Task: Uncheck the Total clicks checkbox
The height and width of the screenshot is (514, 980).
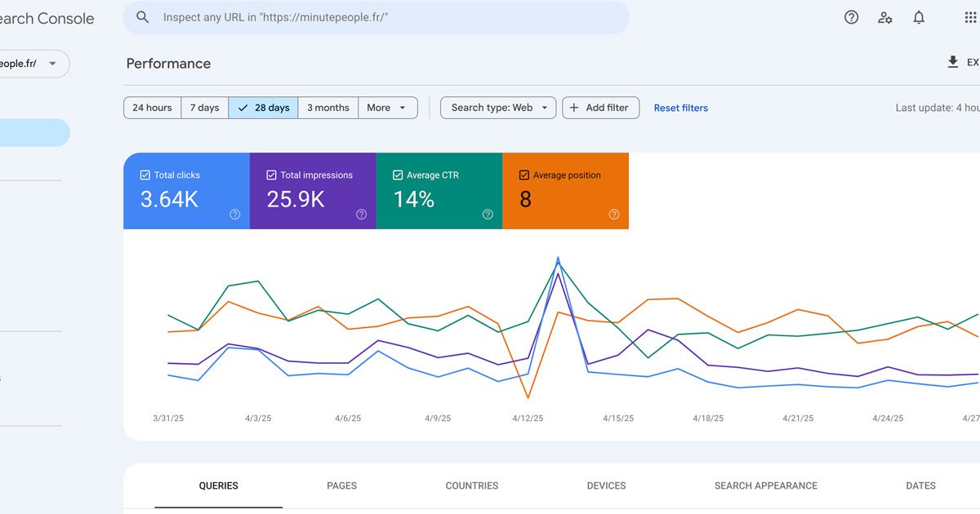Action: click(x=145, y=175)
